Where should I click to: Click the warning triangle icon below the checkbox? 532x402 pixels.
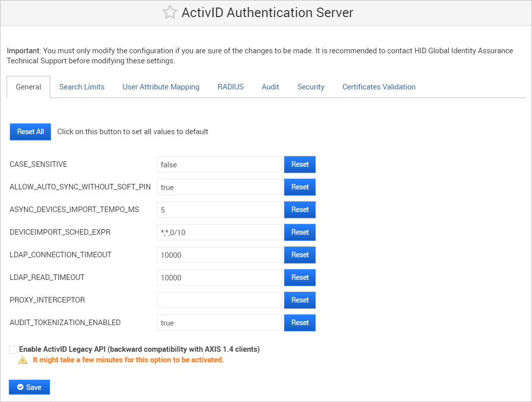[x=22, y=359]
